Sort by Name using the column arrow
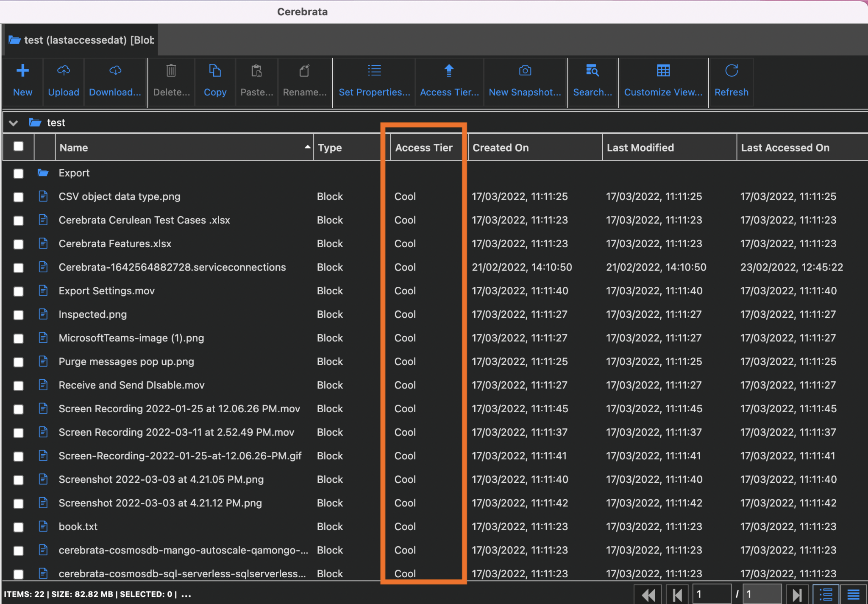Image resolution: width=868 pixels, height=604 pixels. [x=306, y=147]
